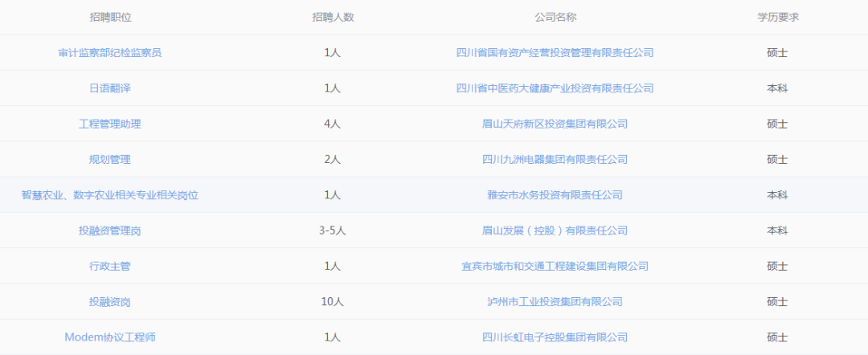The width and height of the screenshot is (868, 355).
Task: Visit 宜宾市城市和交通工程建设集团有限公司 company link
Action: tap(555, 266)
